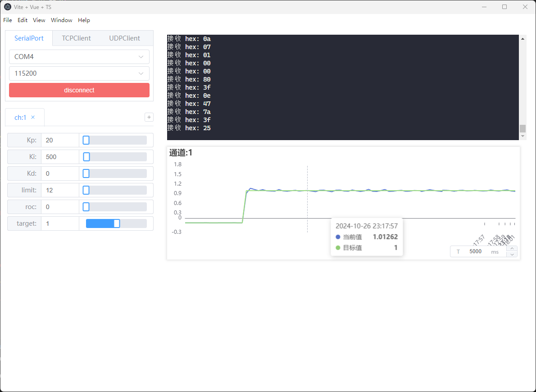
Task: Switch to the TCPClient tab
Action: [x=76, y=38]
